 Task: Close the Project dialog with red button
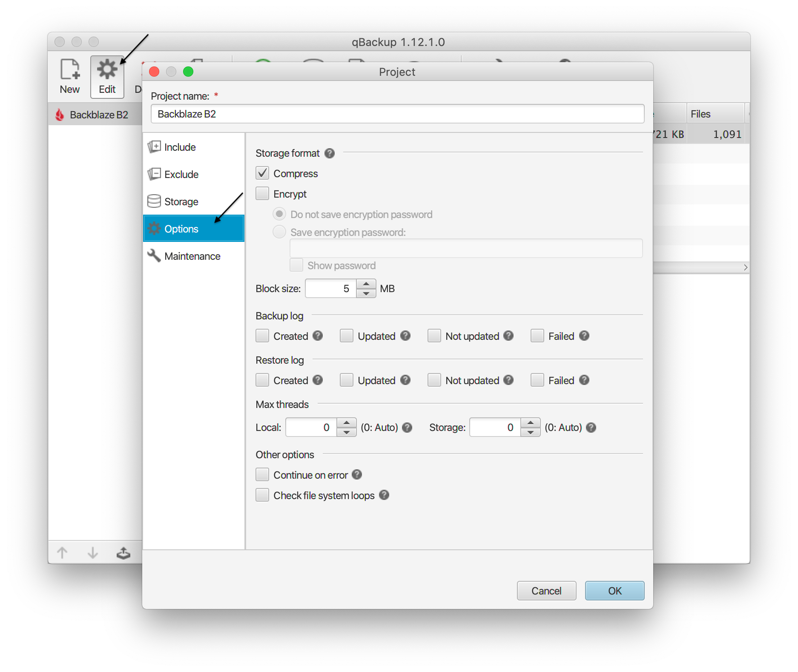(154, 72)
